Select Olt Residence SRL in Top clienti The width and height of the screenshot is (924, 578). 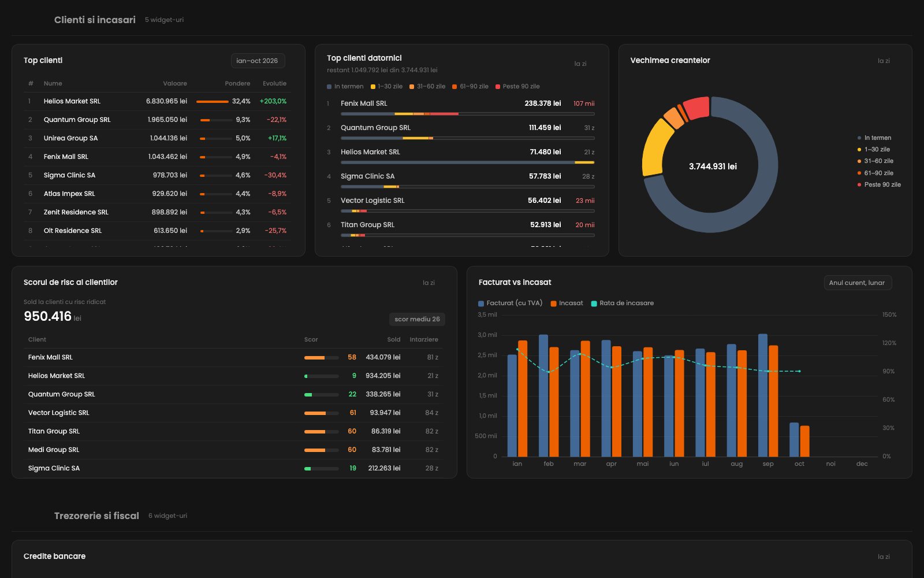157,231
